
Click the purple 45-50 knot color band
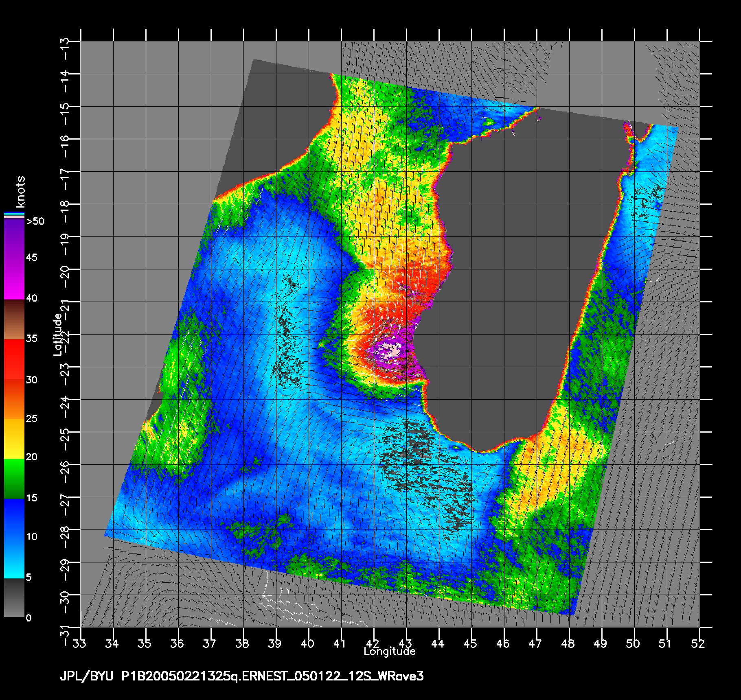14,240
